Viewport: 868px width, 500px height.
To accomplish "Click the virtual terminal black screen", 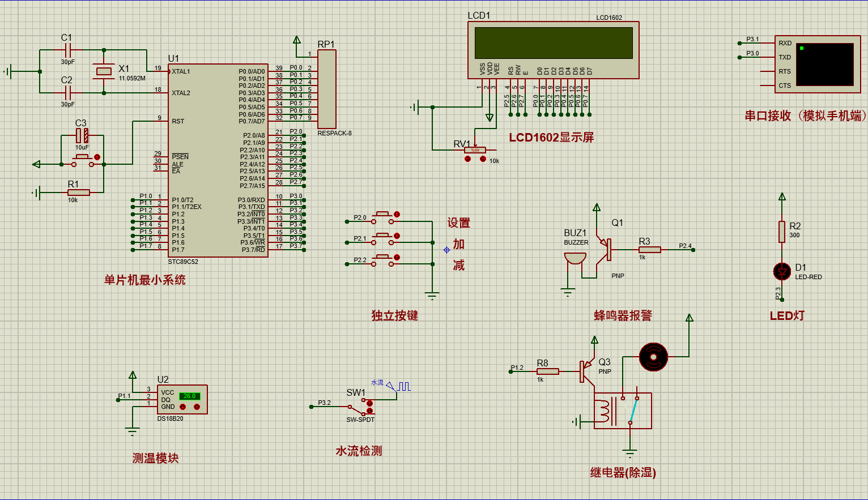I will [824, 65].
